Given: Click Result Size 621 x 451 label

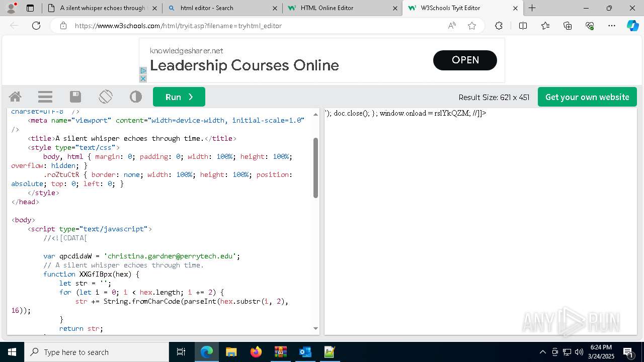Looking at the screenshot, I should tap(494, 98).
